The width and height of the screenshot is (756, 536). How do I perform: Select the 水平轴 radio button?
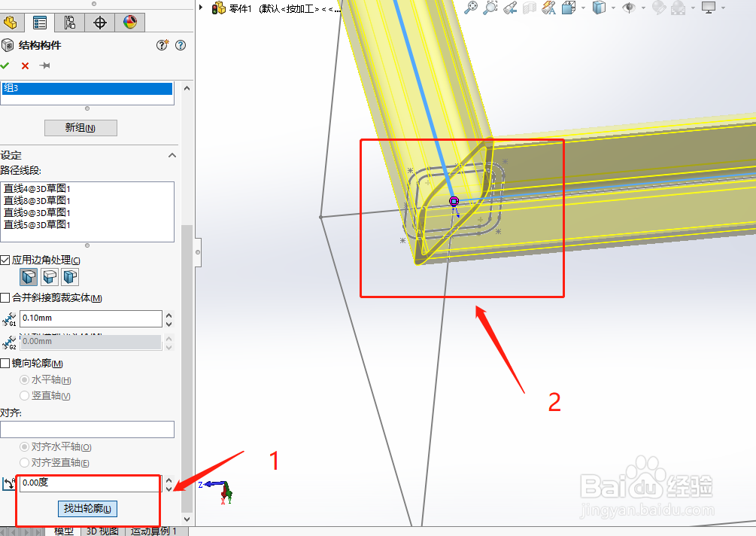click(x=24, y=380)
